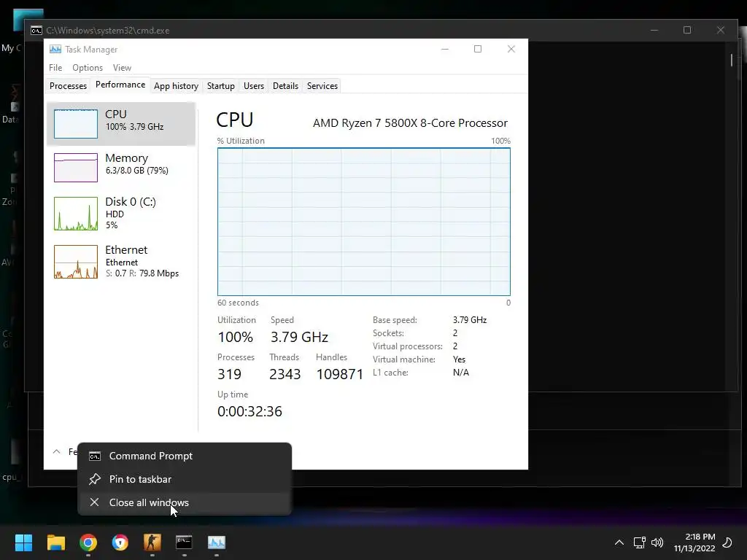747x560 pixels.
Task: Open the View menu in Task Manager
Action: point(122,68)
